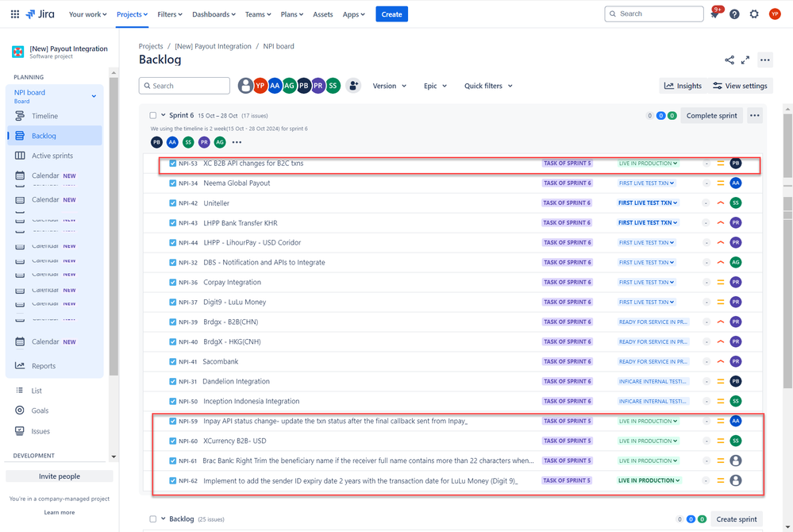Open Filters menu
Viewport: 793px width, 532px height.
pos(169,14)
